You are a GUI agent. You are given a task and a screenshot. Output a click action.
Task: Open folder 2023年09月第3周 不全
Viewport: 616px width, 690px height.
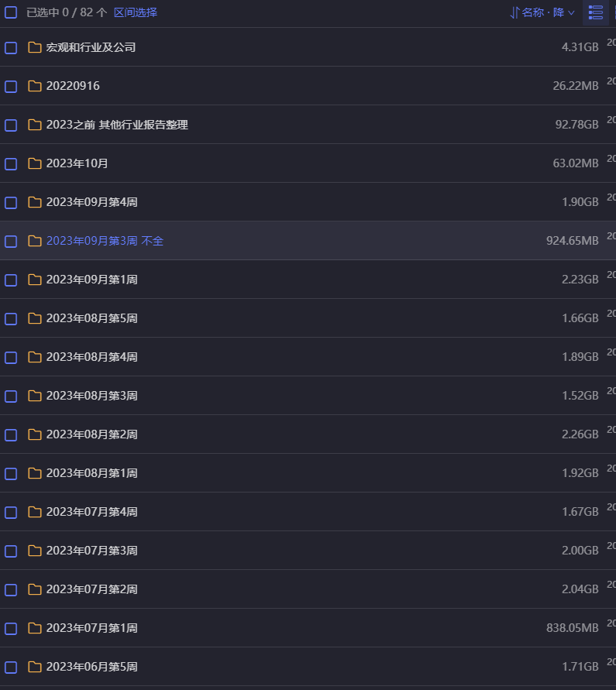105,241
